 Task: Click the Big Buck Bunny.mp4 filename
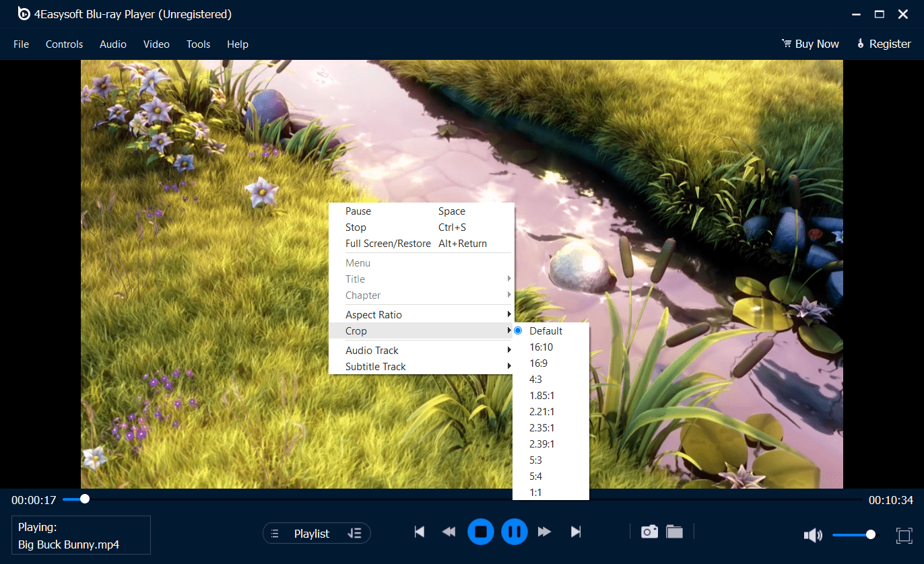[69, 544]
